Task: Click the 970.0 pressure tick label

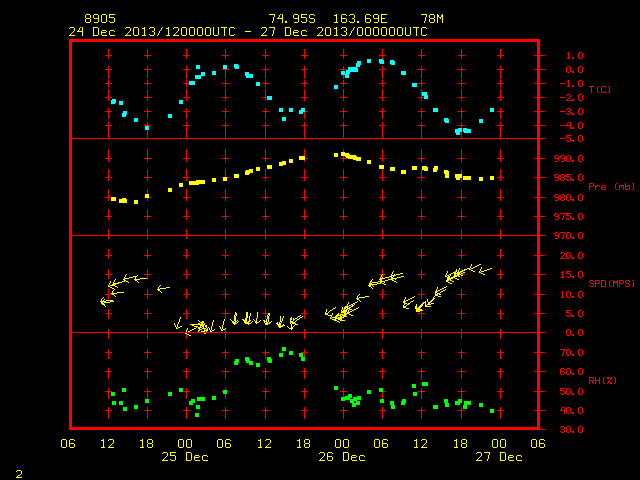Action: [x=569, y=236]
